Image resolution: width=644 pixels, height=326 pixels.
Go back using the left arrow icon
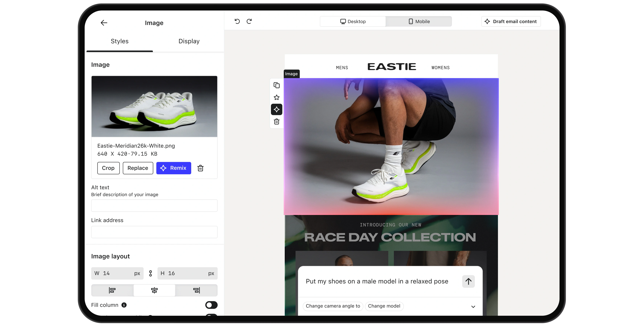click(x=104, y=23)
